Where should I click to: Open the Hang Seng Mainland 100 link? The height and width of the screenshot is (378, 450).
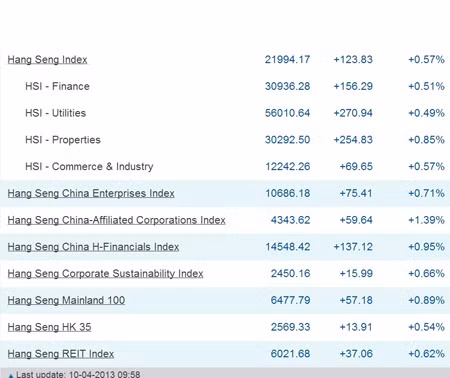tap(66, 300)
